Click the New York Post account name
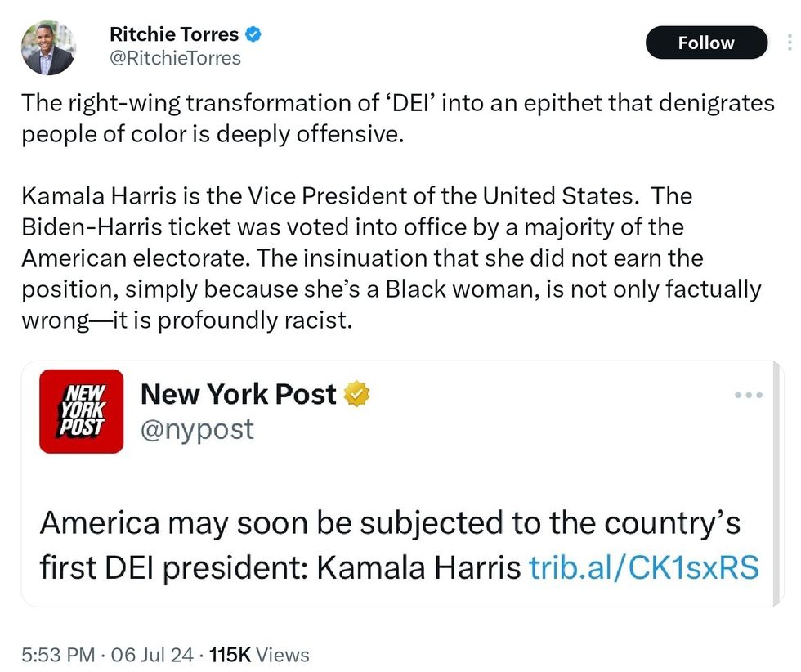 (239, 394)
